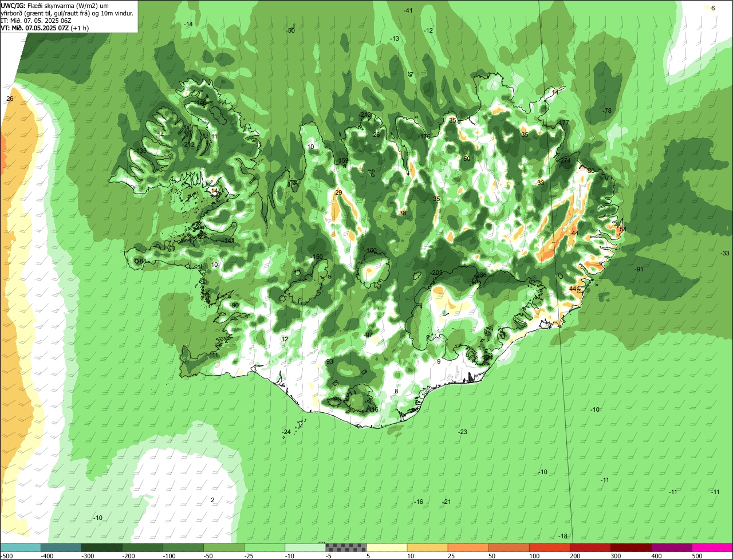Click the 50 to 100 orange legend swatch

[x=508, y=548]
